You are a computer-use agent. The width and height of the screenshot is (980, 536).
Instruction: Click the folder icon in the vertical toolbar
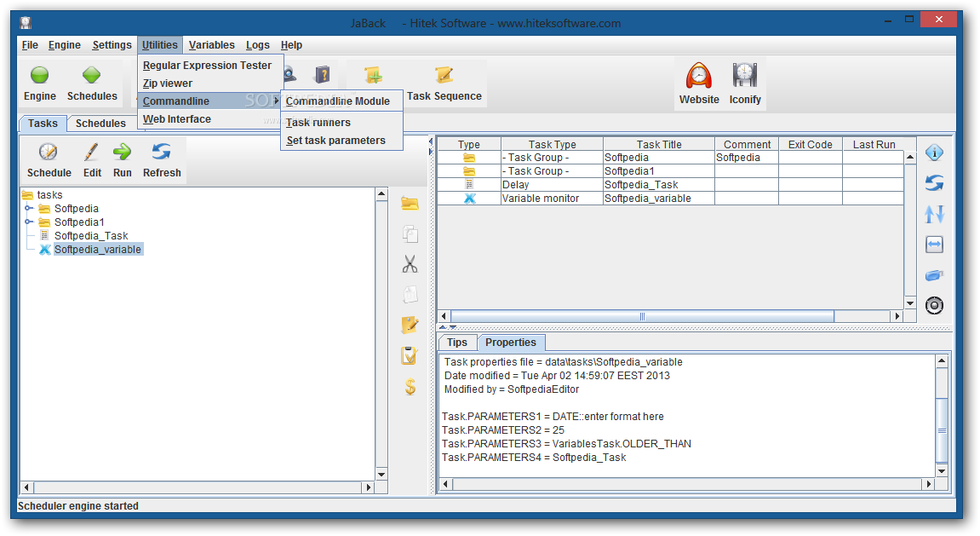coord(410,204)
